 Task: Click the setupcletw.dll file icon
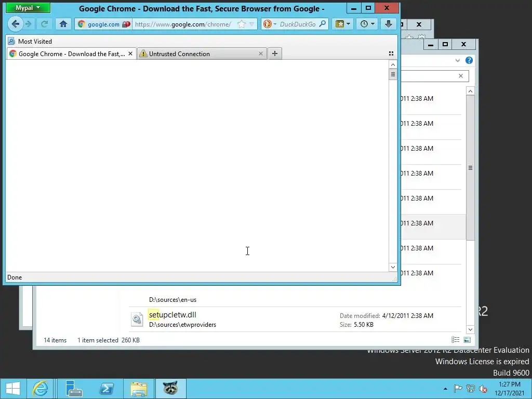(137, 320)
